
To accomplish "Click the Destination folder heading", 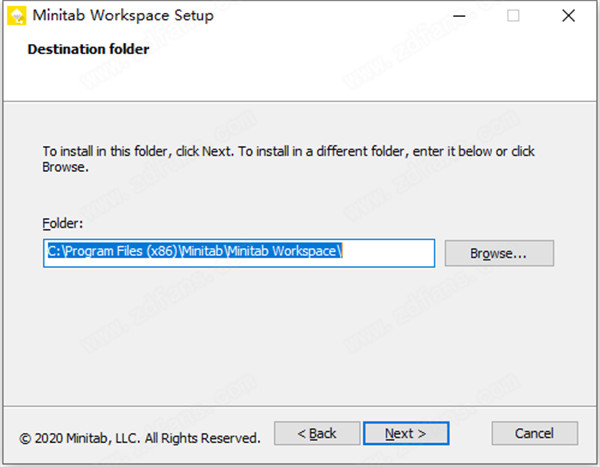I will pos(88,49).
